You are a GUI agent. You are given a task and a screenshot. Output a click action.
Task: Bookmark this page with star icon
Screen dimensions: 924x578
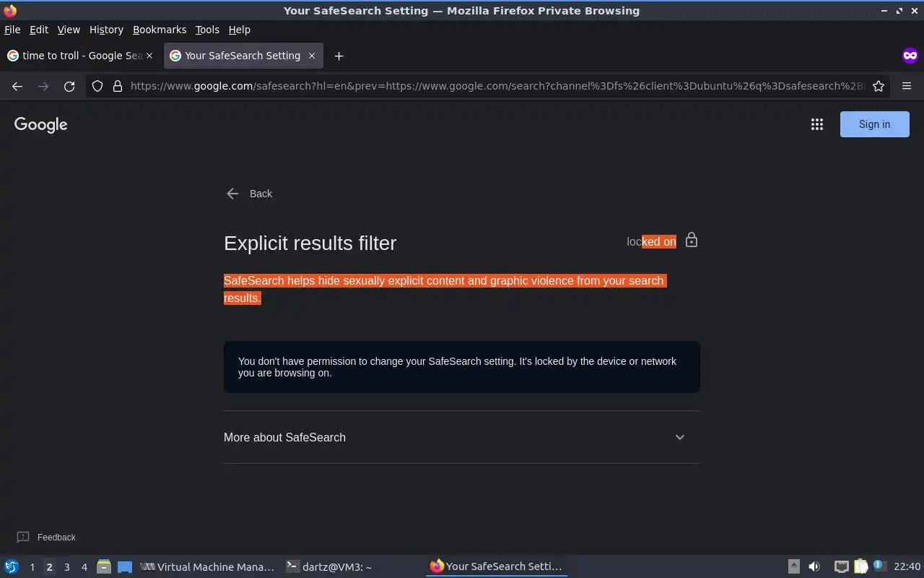[879, 86]
